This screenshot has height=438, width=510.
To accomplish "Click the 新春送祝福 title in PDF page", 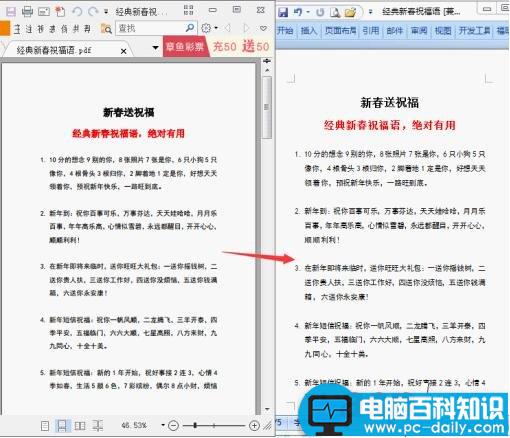I will click(x=128, y=112).
